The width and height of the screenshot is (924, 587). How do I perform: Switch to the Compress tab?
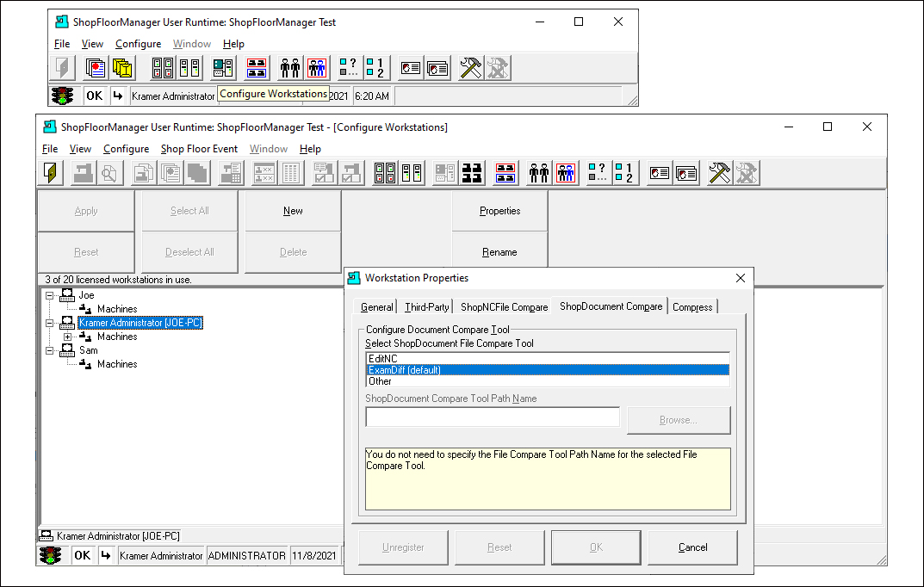(x=692, y=306)
